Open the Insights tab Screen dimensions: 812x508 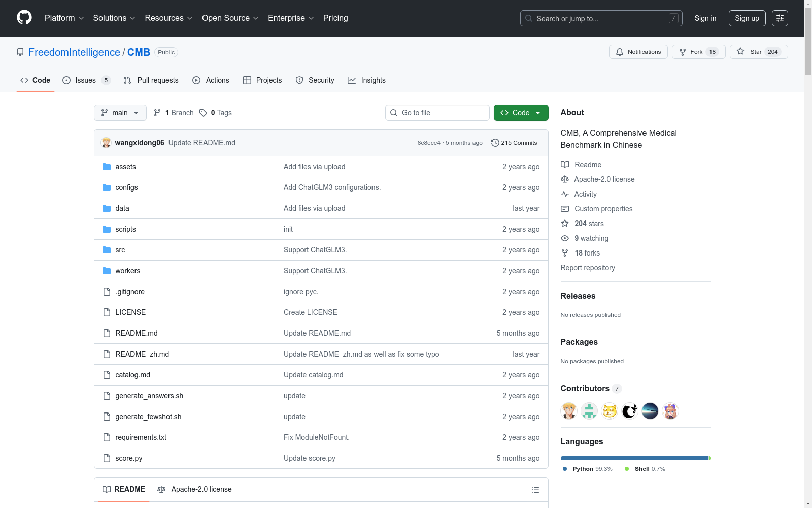coord(366,80)
